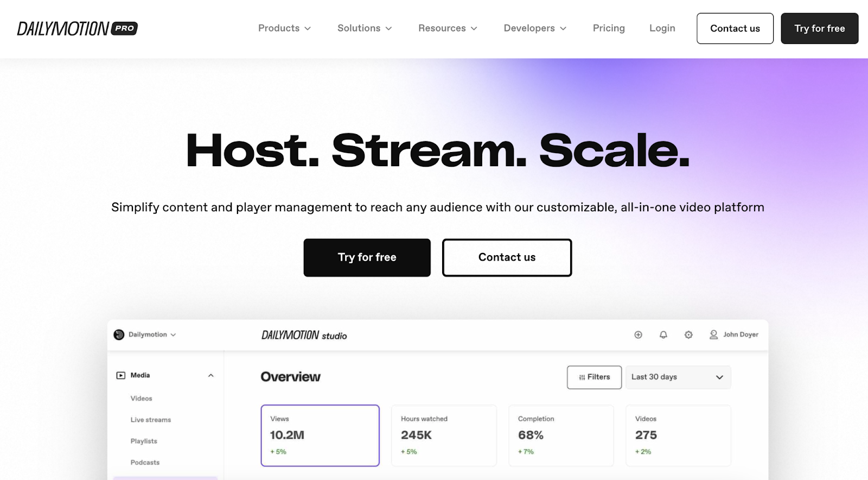868x480 pixels.
Task: Click Try for free in the header
Action: pos(820,28)
